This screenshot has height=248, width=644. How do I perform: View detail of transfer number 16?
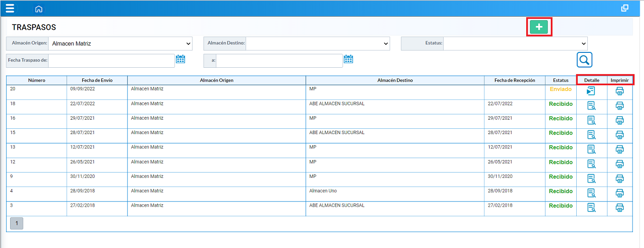point(591,120)
